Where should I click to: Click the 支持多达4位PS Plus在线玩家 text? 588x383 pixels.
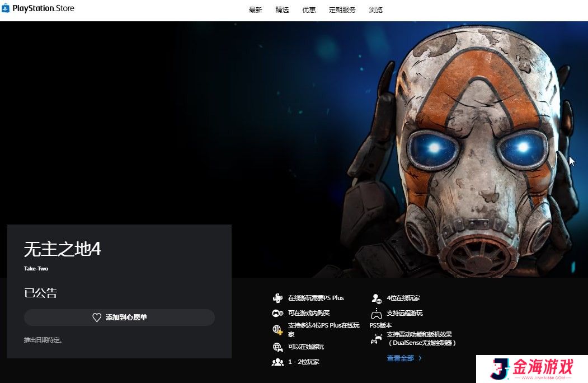coord(323,330)
